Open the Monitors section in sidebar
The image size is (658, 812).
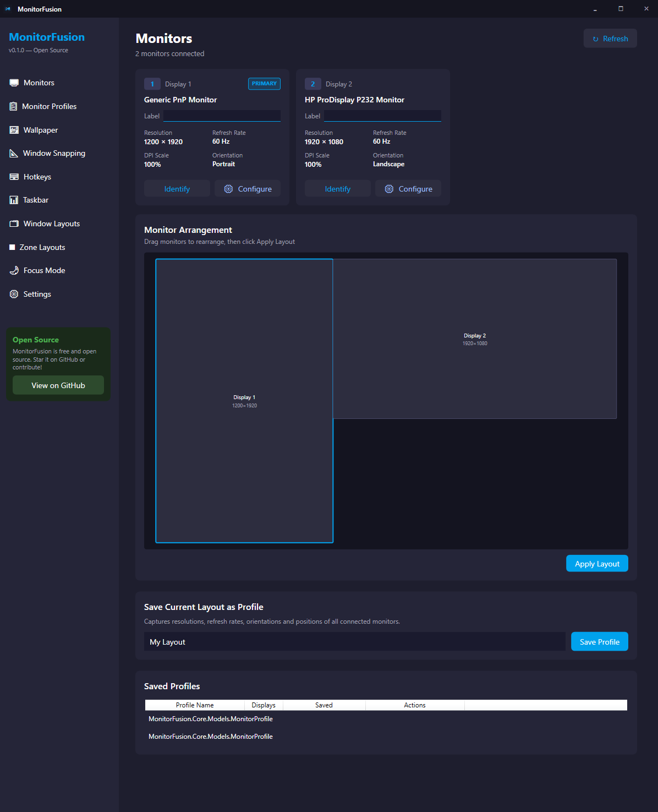(x=39, y=83)
